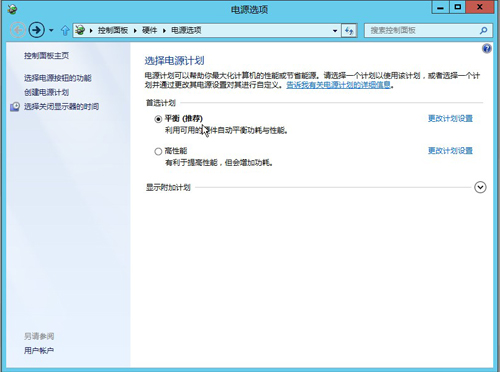Minimize the 电源选项 window

pyautogui.click(x=441, y=7)
